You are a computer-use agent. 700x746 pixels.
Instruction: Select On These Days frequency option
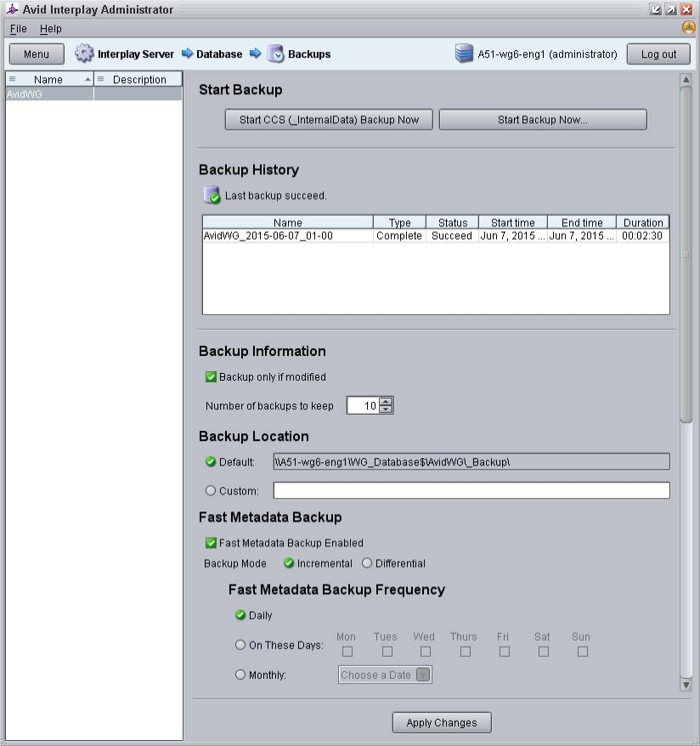pos(240,645)
